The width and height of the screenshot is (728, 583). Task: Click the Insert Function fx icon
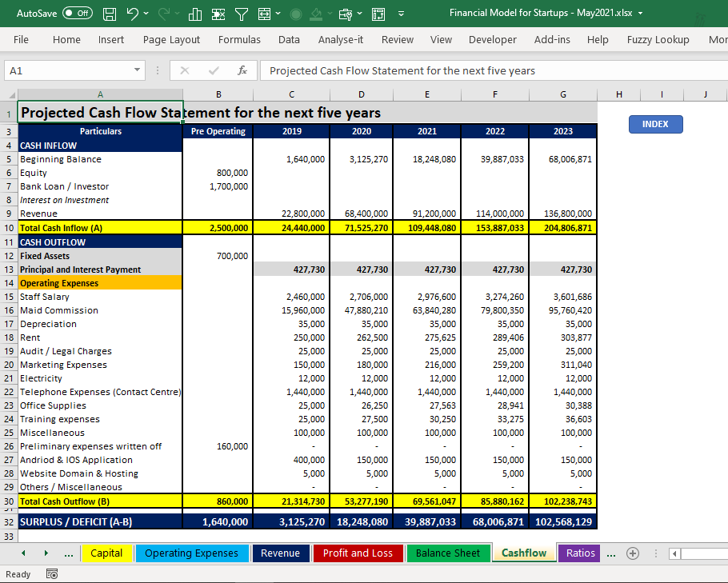tap(242, 70)
